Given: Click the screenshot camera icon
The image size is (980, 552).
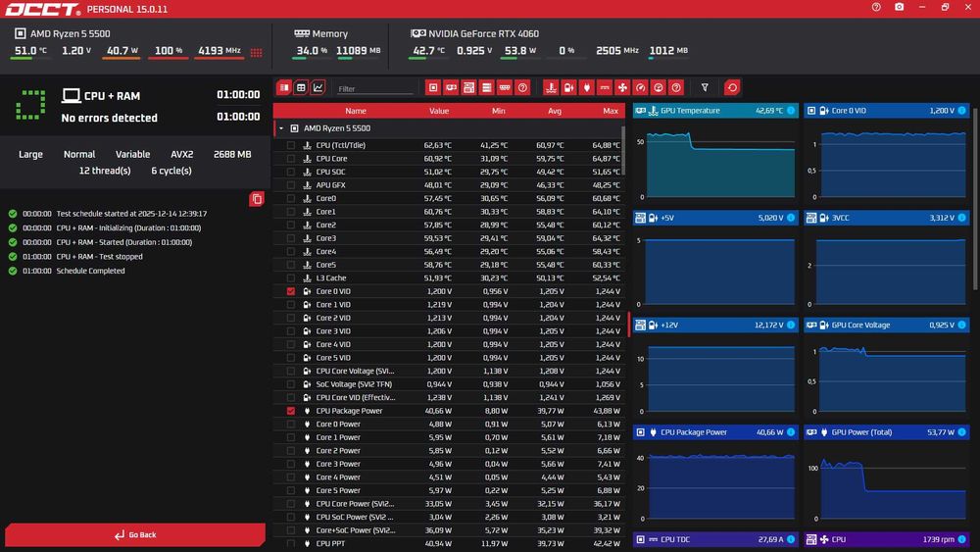Looking at the screenshot, I should tap(899, 7).
